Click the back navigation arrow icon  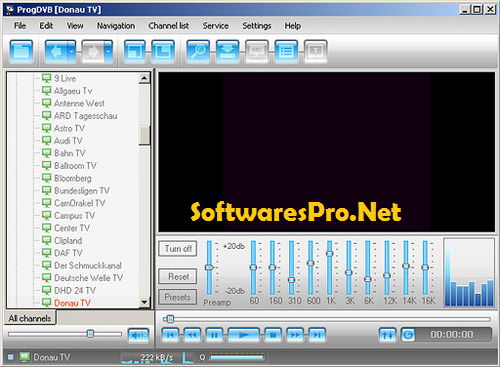coord(56,52)
